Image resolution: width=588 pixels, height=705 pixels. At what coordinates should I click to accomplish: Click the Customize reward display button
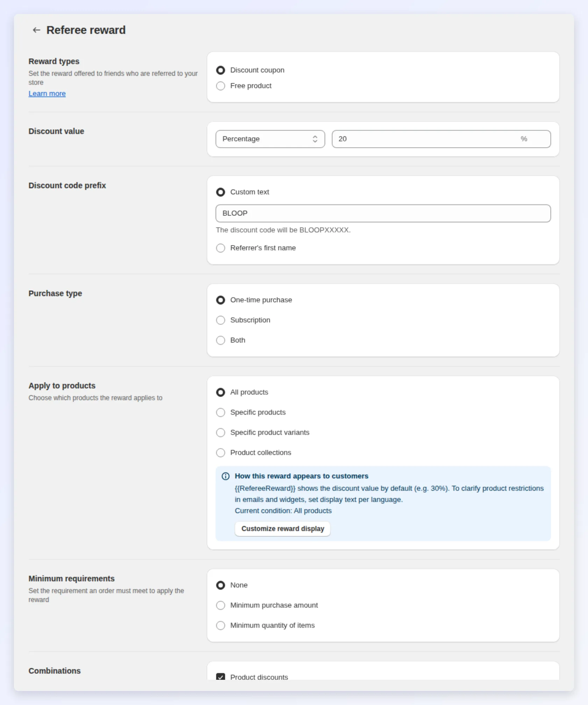tap(282, 529)
